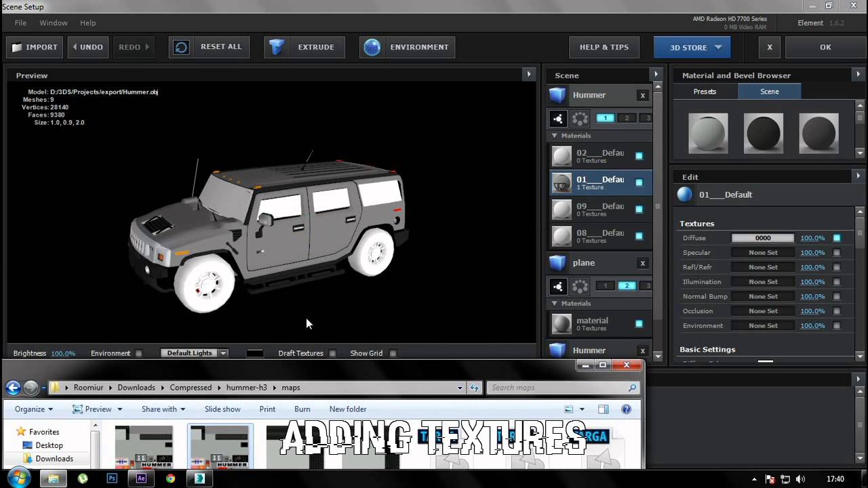Open the Preview panel options arrow
Viewport: 868px width, 488px height.
529,74
